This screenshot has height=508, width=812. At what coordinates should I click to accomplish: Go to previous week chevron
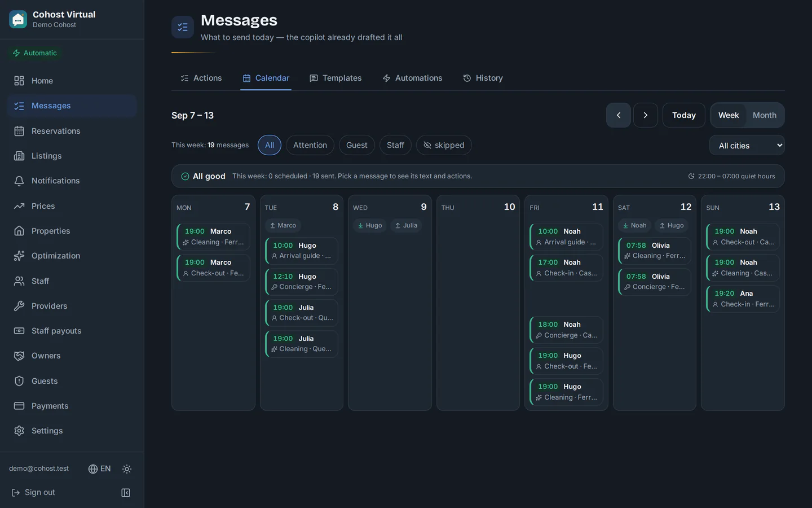coord(619,115)
